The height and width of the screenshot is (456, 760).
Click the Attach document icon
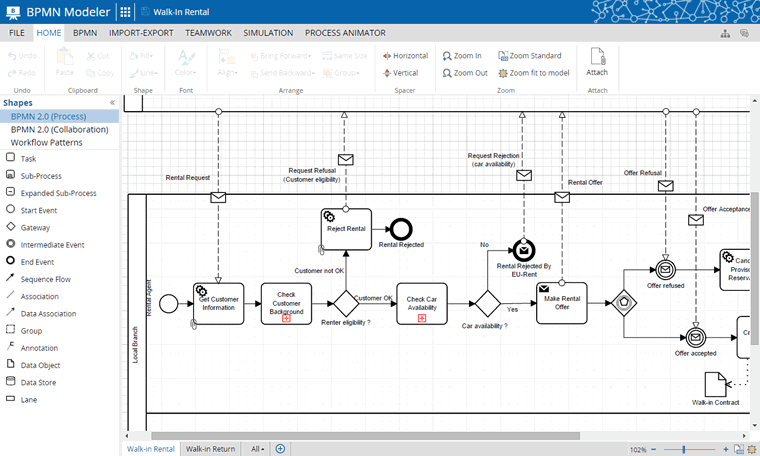click(597, 62)
